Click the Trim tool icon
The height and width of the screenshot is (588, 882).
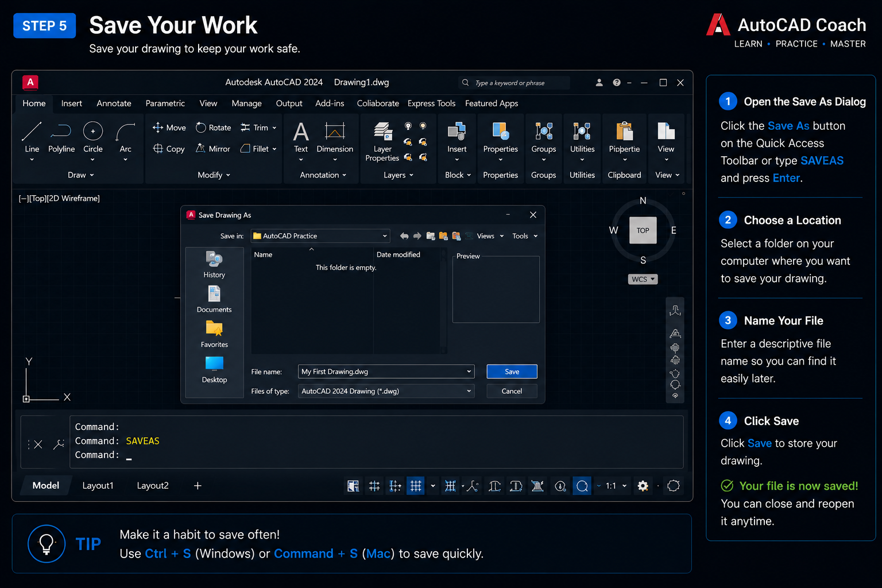click(245, 127)
